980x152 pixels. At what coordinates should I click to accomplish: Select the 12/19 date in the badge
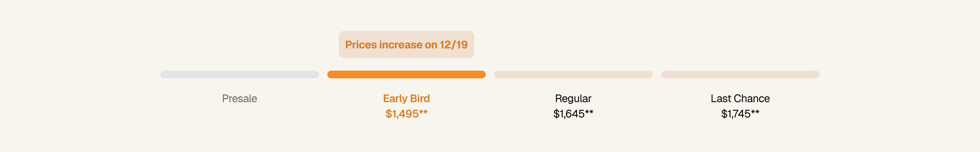click(454, 45)
